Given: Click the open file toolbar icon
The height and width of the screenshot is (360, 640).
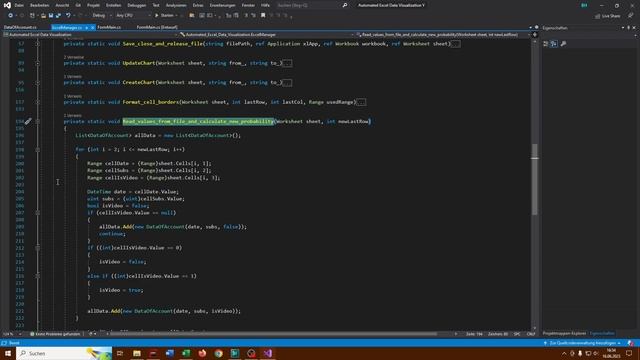Looking at the screenshot, I should point(43,16).
